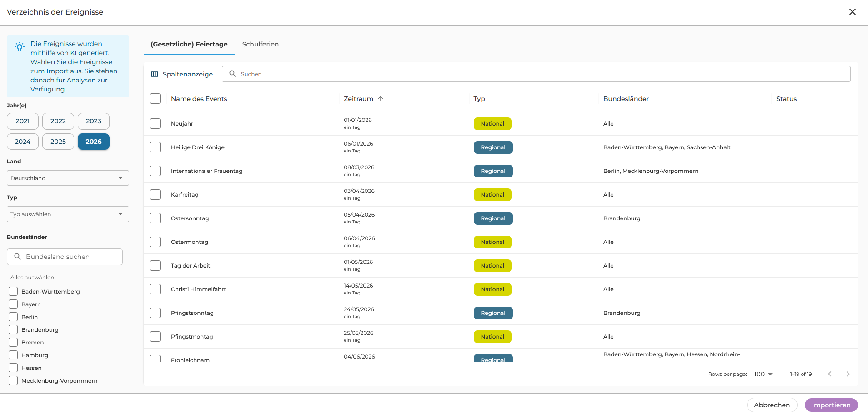Tick the Pfingstmontag row checkbox
The image size is (868, 415).
click(155, 337)
